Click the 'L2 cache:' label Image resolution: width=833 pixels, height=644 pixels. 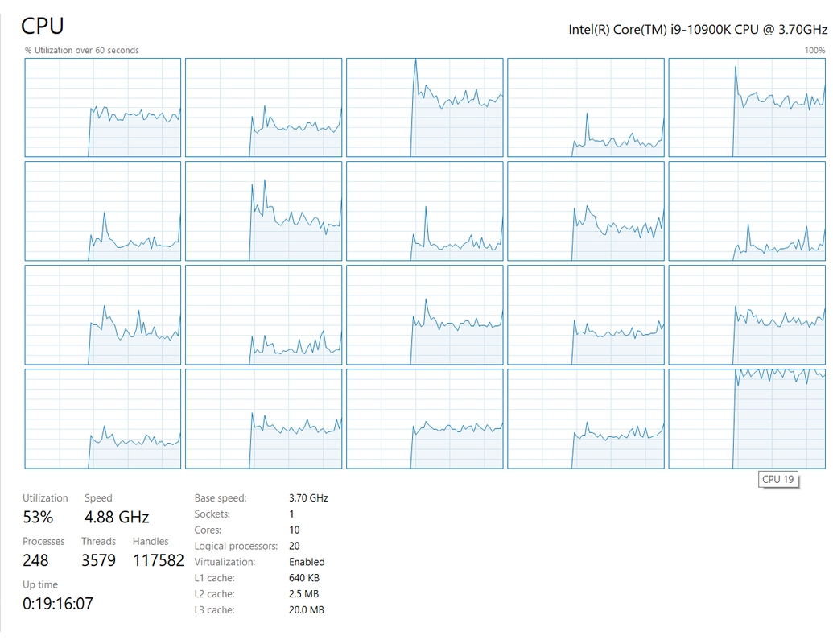coord(215,593)
